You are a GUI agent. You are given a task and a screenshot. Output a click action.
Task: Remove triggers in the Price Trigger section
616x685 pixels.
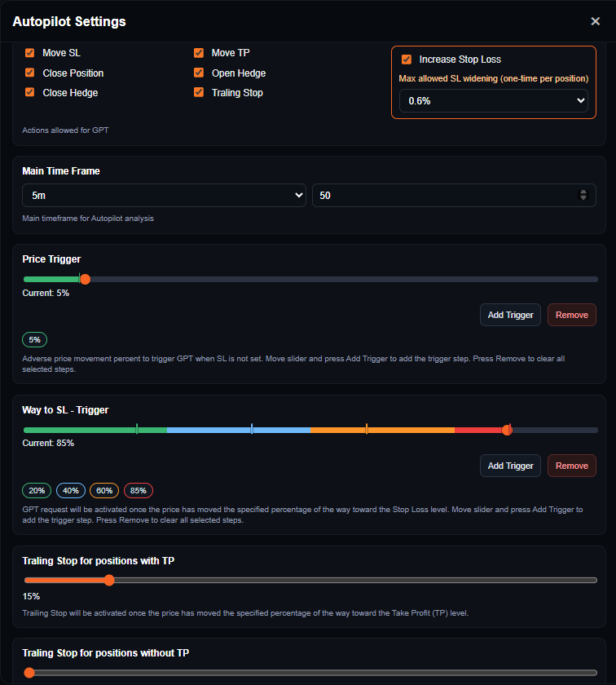[571, 315]
